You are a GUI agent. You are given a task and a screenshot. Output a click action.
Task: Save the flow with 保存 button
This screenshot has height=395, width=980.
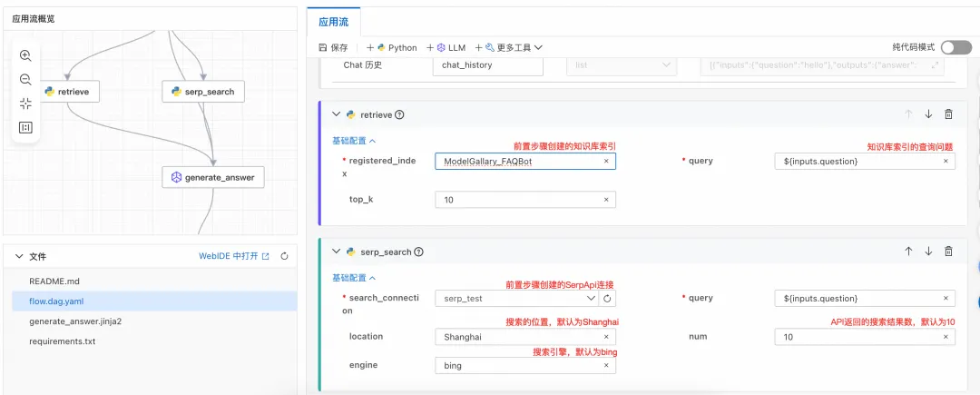tap(333, 47)
